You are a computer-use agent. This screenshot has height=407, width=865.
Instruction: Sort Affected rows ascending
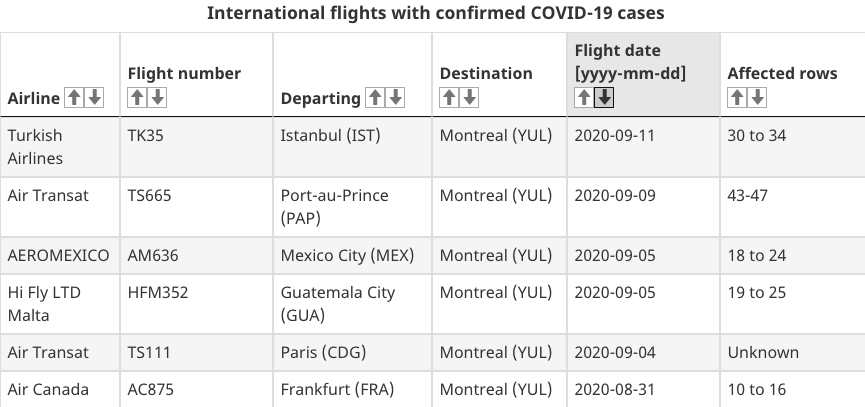coord(737,98)
